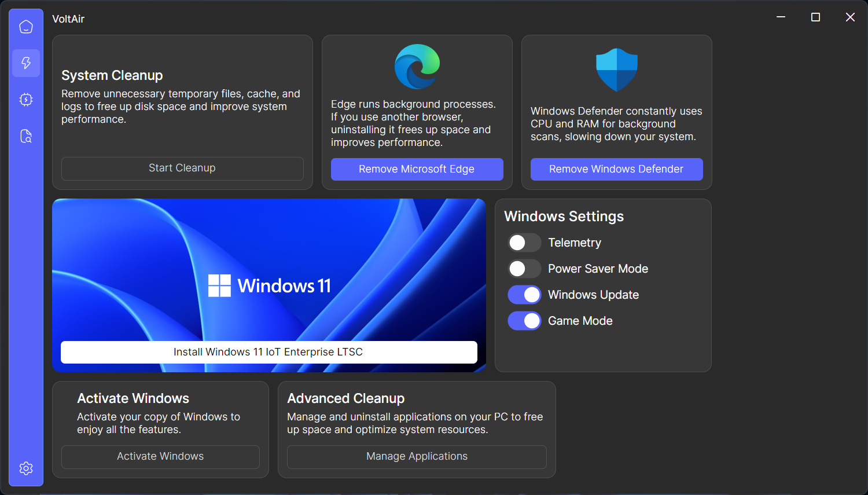Click the VoltAir title text
The width and height of the screenshot is (868, 495).
click(68, 19)
